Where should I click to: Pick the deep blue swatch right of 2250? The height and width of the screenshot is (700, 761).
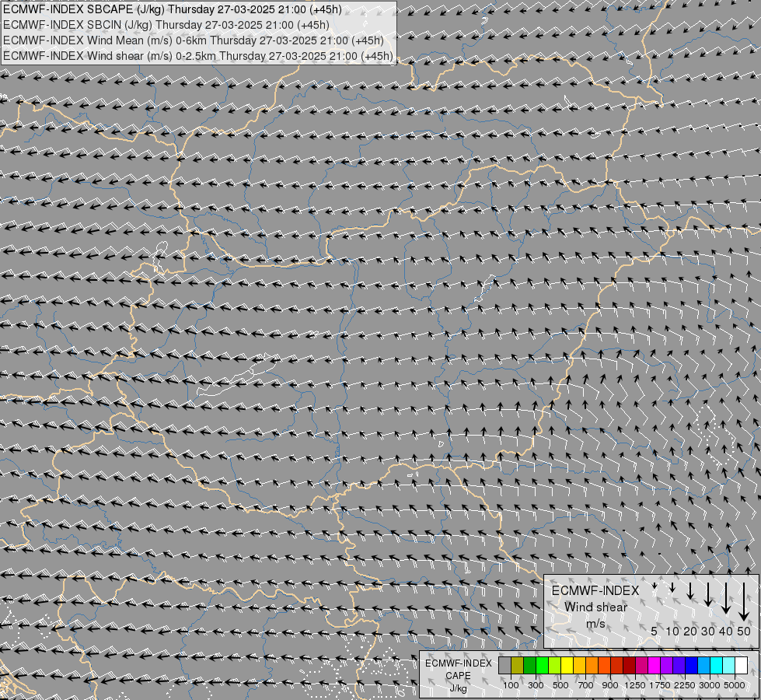pos(691,665)
